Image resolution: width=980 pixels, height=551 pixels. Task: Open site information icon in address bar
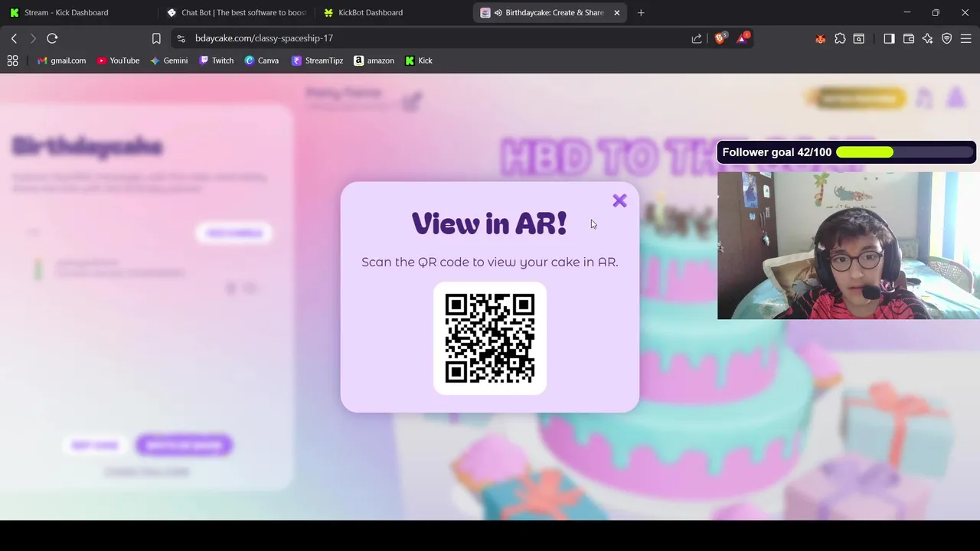pos(181,38)
